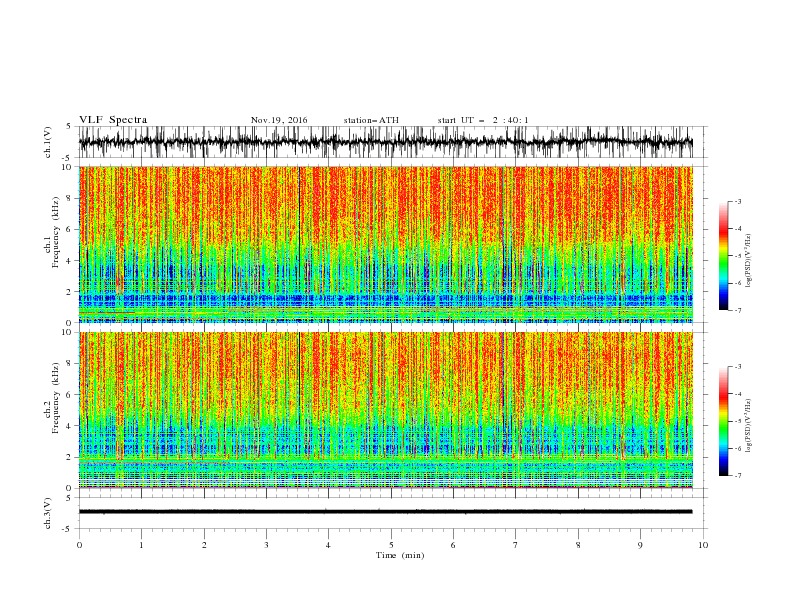This screenshot has height=612, width=792.
Task: Click the "station=ATH" label
Action: pyautogui.click(x=371, y=120)
